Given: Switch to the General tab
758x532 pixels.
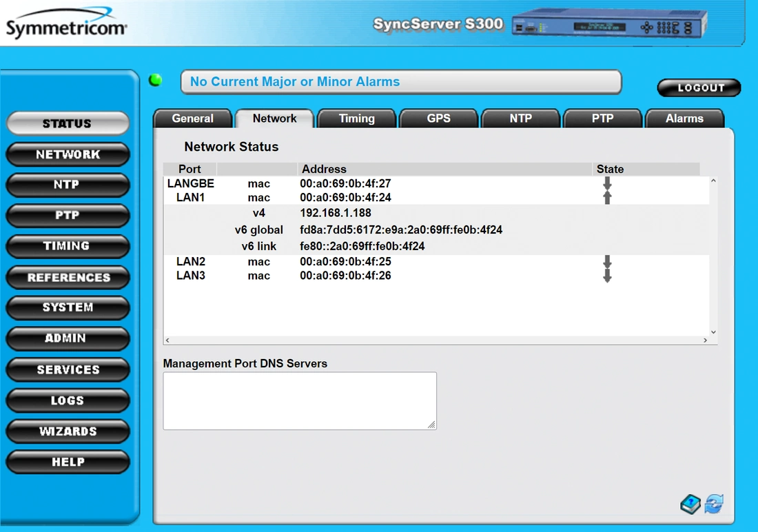Looking at the screenshot, I should coord(192,119).
